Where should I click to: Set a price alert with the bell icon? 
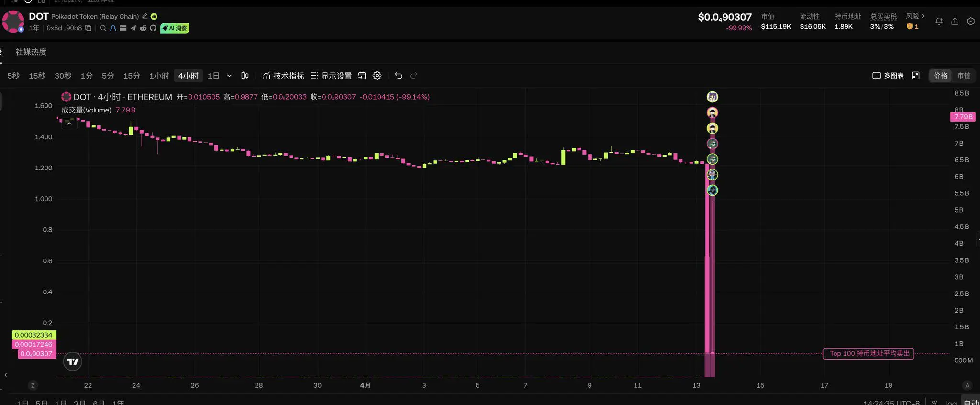click(939, 22)
